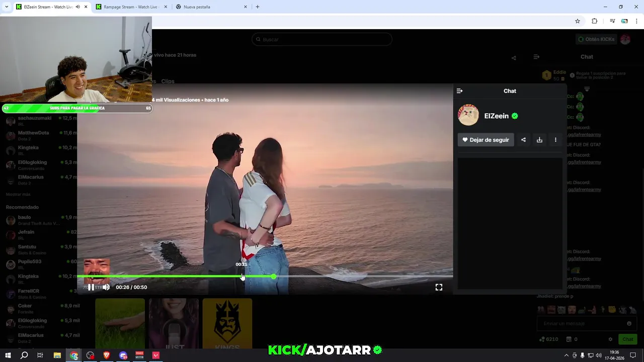Screen dimensions: 644x362
Task: Open the chat shop icon showing 0
Action: [572, 339]
